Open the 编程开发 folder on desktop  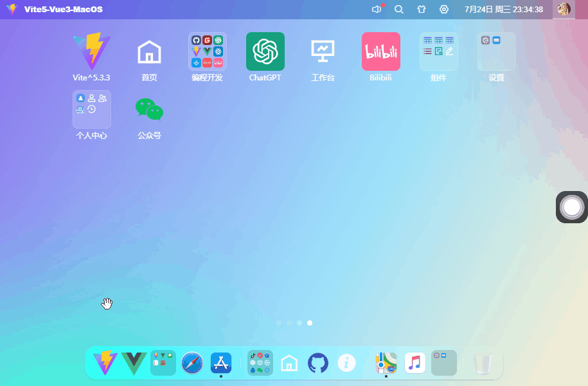pos(208,51)
